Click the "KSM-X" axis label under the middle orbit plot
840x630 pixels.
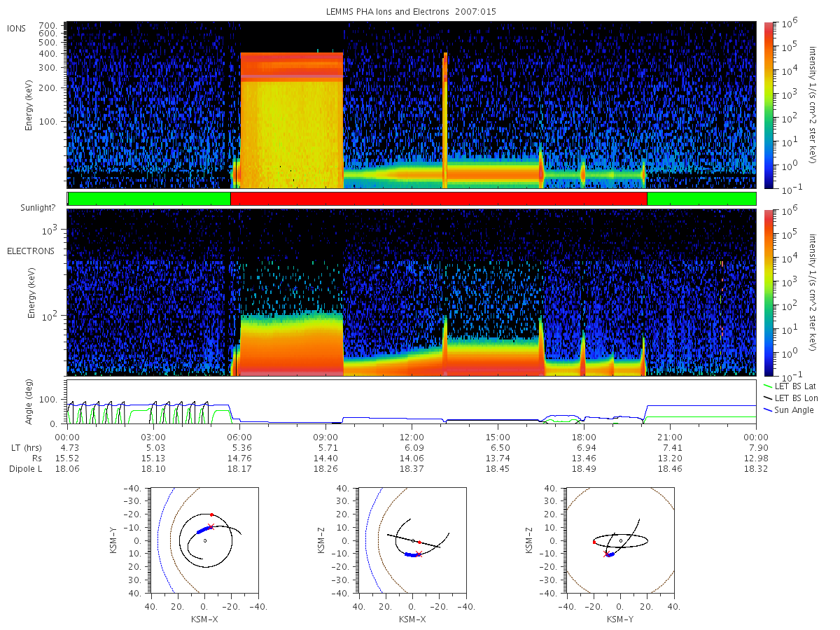point(414,619)
